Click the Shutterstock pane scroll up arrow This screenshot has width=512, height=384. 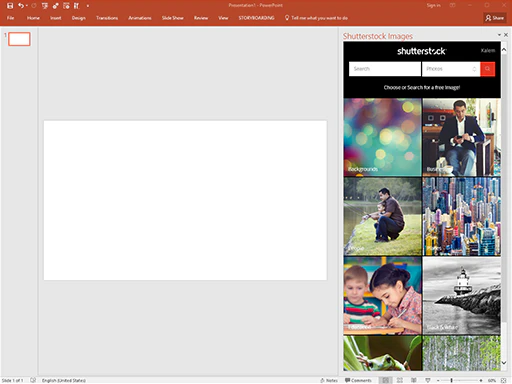click(504, 50)
